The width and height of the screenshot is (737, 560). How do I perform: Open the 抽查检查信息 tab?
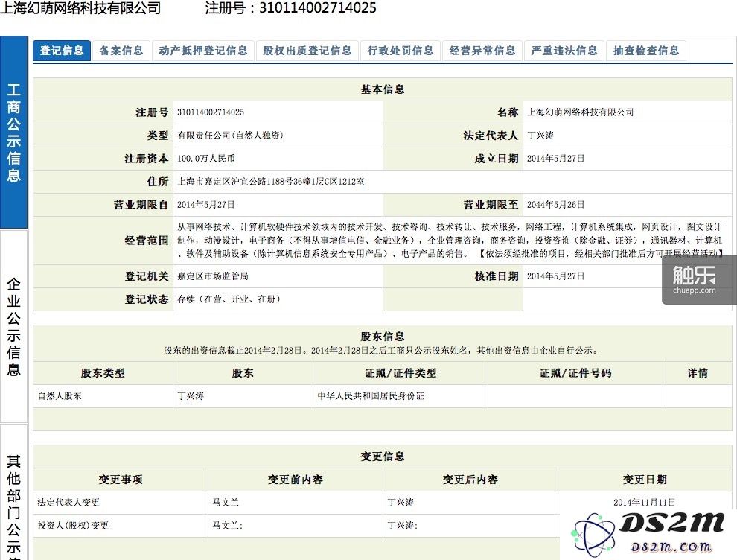[646, 51]
